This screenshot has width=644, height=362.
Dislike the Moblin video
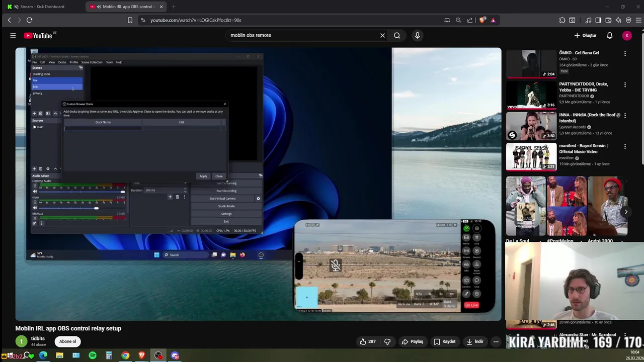click(387, 341)
